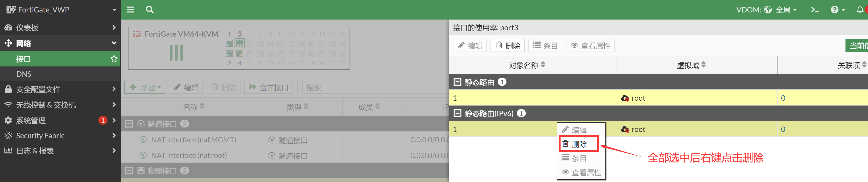Click the 查看属性 button in panel toolbar
This screenshot has width=868, height=182.
[x=590, y=45]
